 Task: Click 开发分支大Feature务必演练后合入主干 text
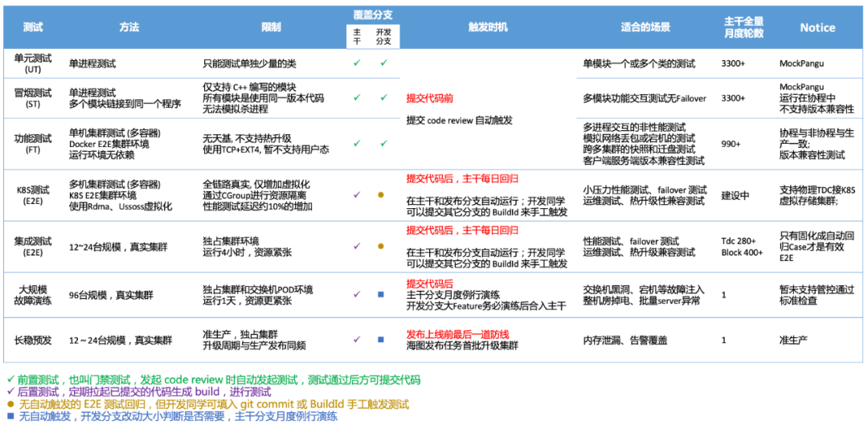[x=486, y=306]
